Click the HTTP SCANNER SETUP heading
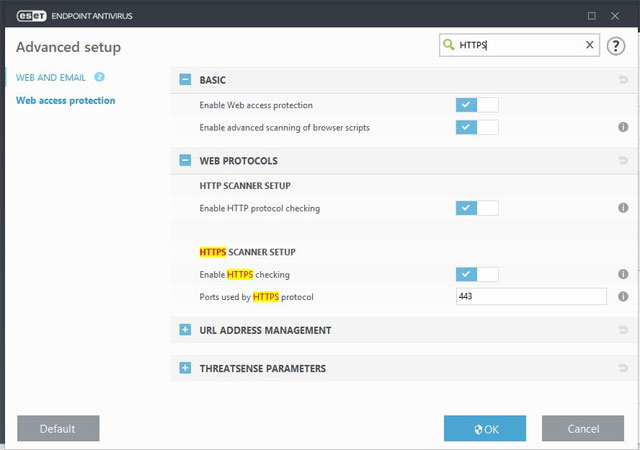Image resolution: width=640 pixels, height=450 pixels. click(x=245, y=186)
